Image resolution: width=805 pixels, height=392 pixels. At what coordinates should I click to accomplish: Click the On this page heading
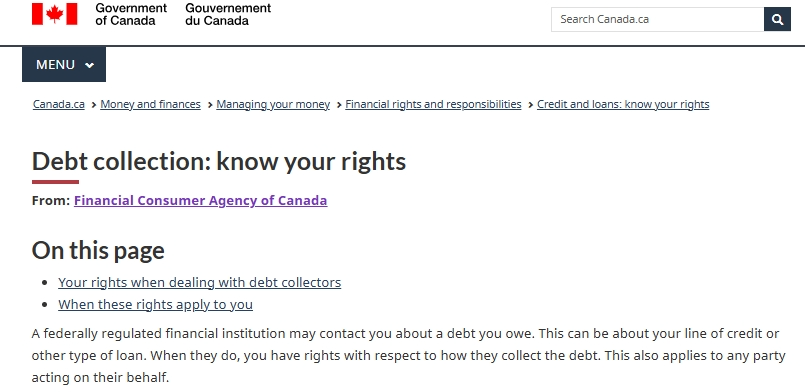98,250
